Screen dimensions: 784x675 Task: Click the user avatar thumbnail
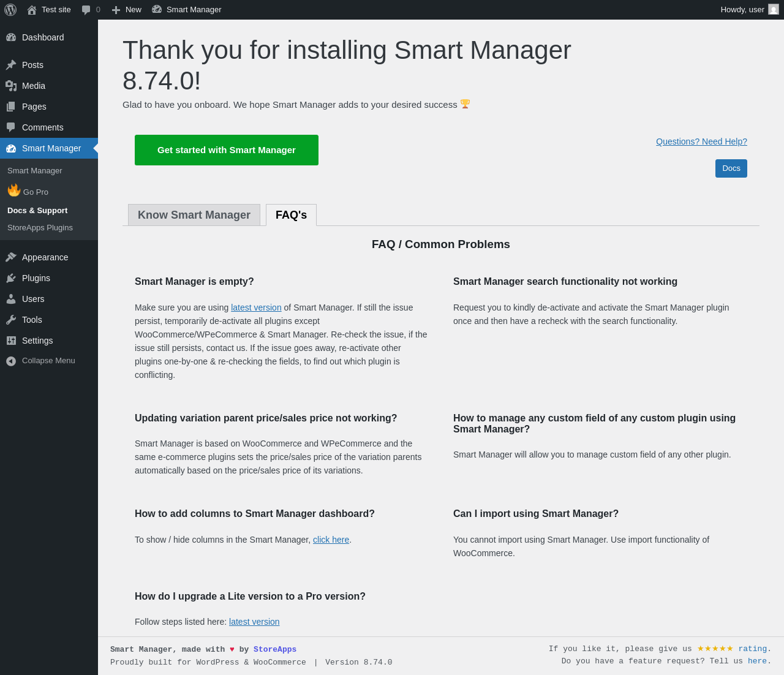774,10
